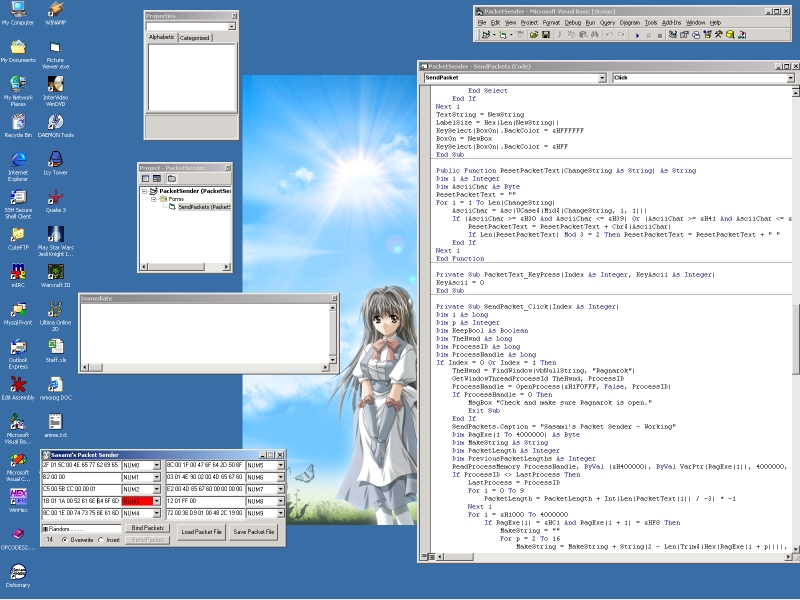800x600 pixels.
Task: Open the Project Explorer from the toolbar
Action: click(x=672, y=35)
